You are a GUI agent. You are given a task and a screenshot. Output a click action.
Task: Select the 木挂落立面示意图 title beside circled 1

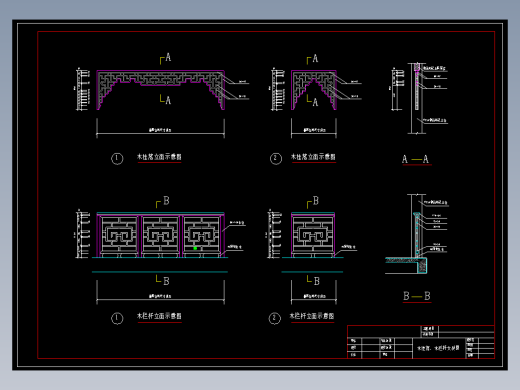click(159, 157)
